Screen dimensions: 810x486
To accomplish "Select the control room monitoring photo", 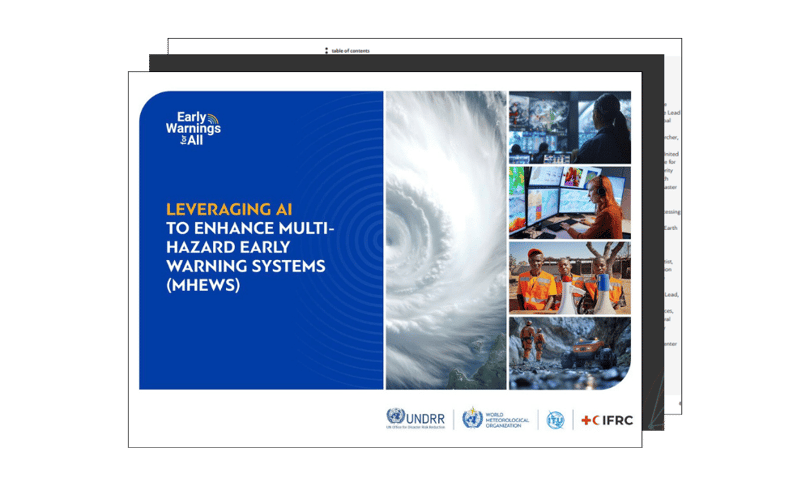I will click(570, 127).
